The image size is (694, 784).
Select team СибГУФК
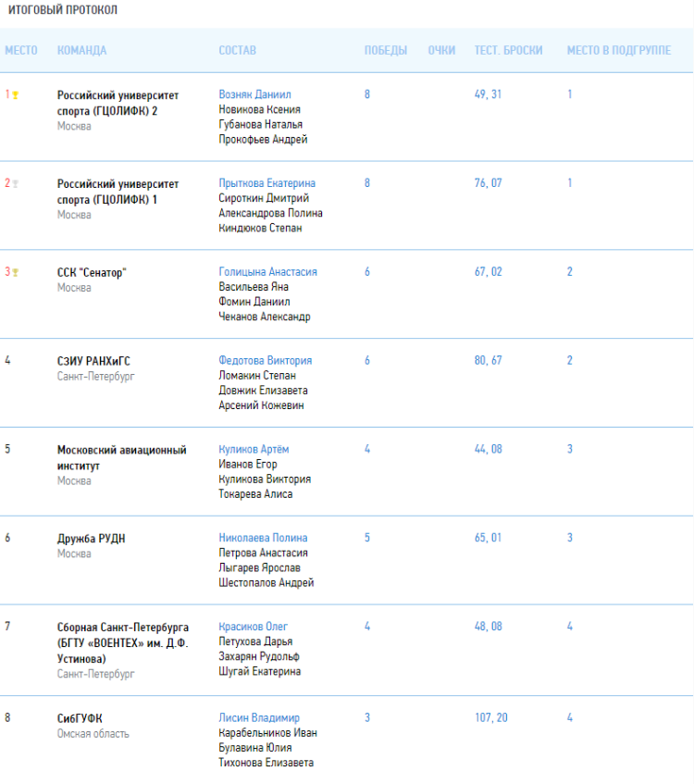point(79,717)
